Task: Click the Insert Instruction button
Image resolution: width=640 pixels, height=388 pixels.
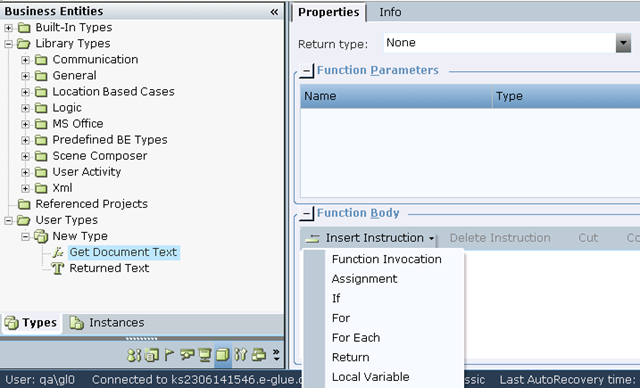Action: click(x=369, y=238)
